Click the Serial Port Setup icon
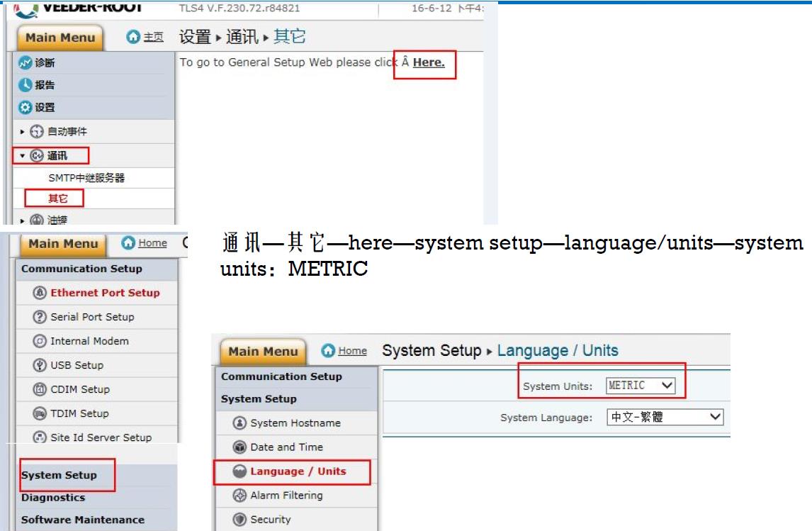 pyautogui.click(x=40, y=317)
